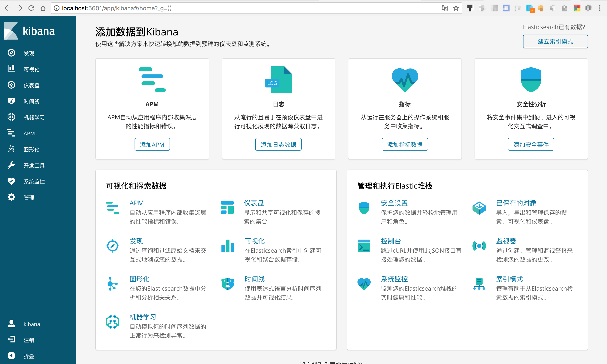Open the kibana user profile menu item
The height and width of the screenshot is (364, 607).
click(x=31, y=324)
